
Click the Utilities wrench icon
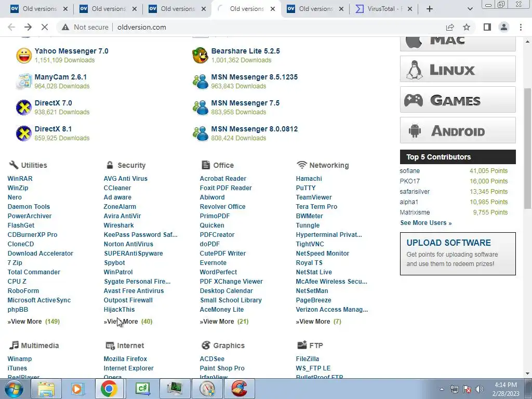pos(14,165)
